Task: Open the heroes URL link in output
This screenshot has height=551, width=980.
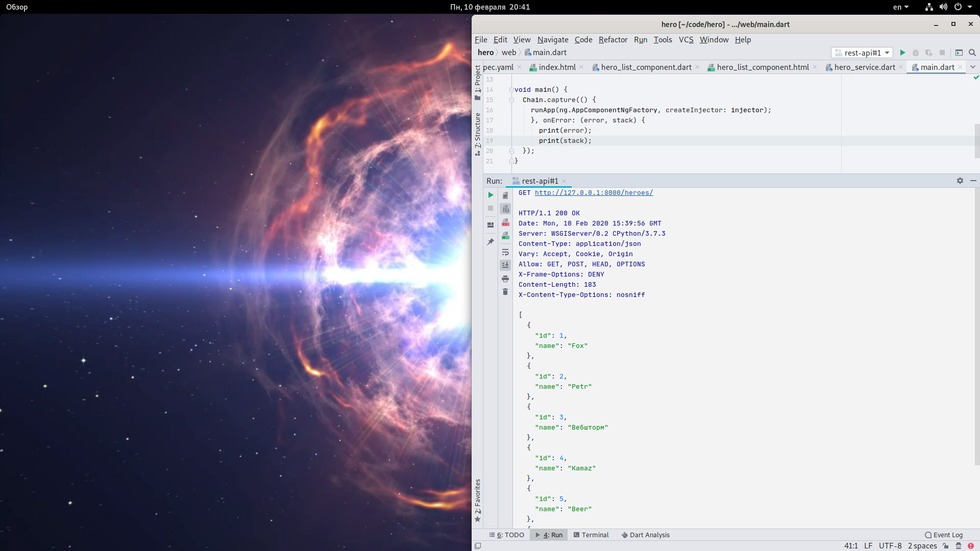Action: 594,192
